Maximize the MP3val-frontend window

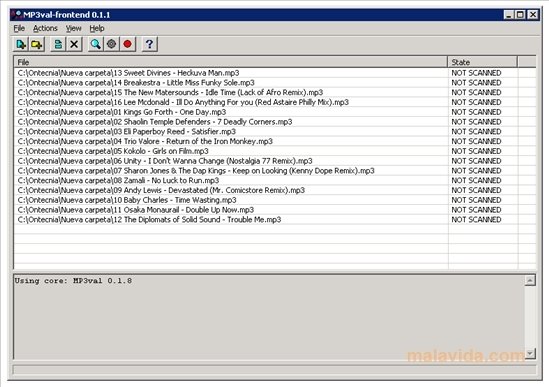520,15
